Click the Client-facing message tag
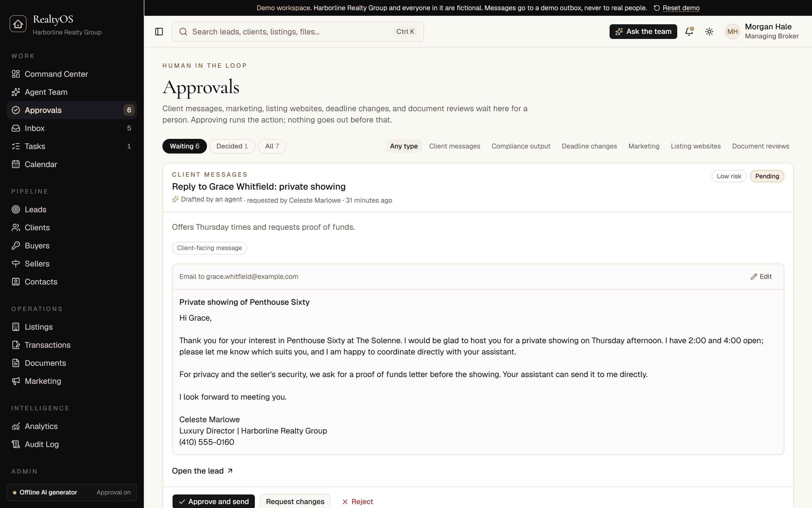 (x=209, y=248)
